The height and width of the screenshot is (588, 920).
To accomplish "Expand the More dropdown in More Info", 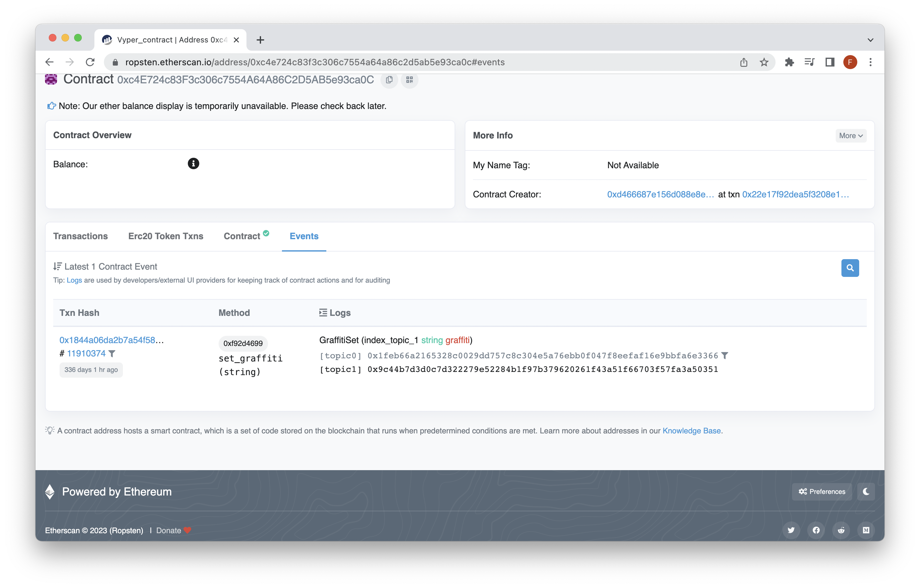I will [851, 136].
